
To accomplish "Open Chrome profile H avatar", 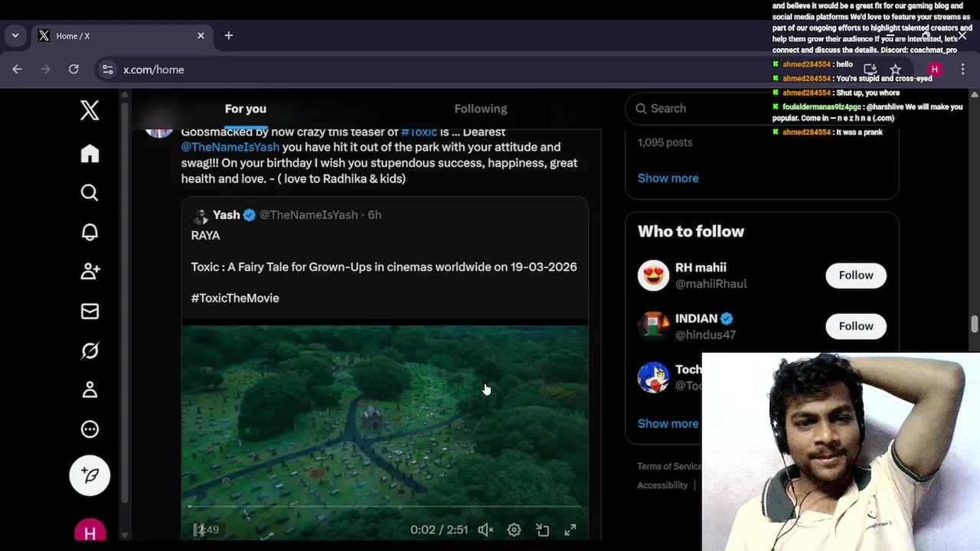I will [x=934, y=69].
